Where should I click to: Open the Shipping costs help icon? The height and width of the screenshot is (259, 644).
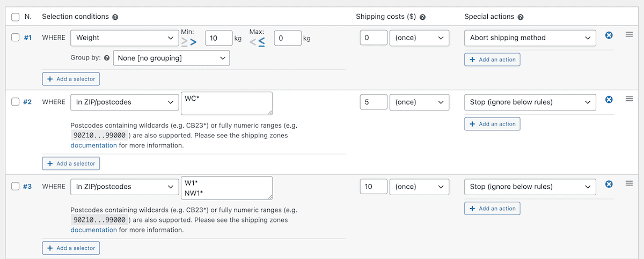pyautogui.click(x=422, y=17)
